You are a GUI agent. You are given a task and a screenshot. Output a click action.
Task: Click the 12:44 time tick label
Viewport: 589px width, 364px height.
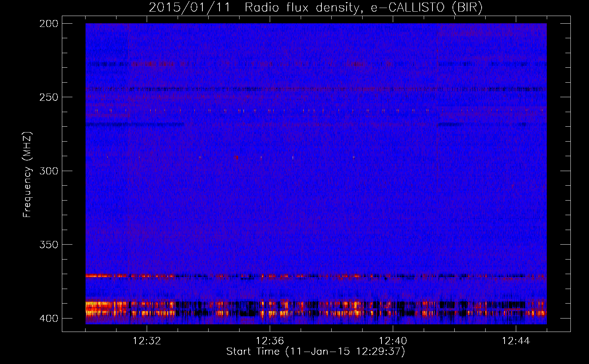tap(516, 341)
